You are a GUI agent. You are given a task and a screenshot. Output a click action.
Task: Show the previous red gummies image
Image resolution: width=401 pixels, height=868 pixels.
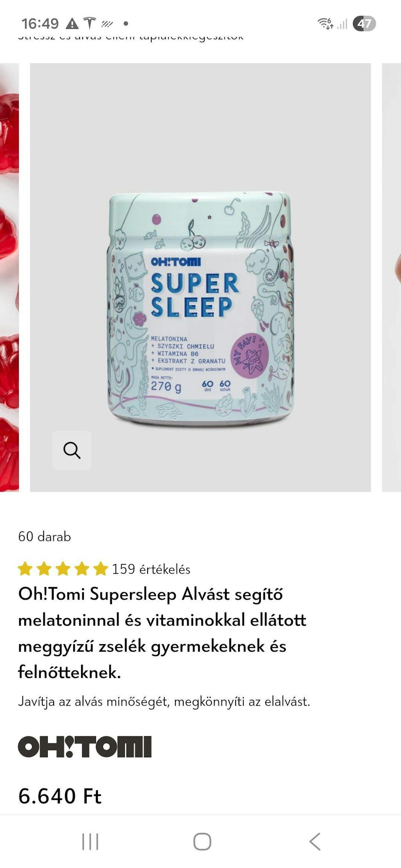[9, 277]
